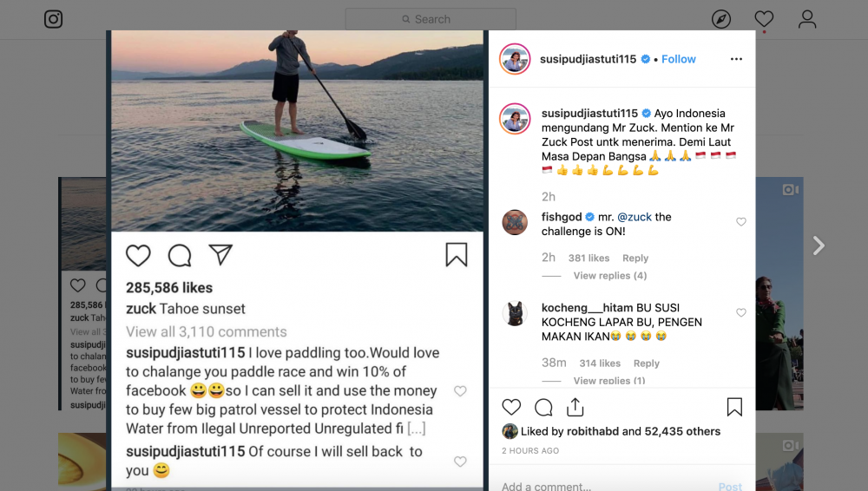Like fishgod's comment with small heart
Screen dimensions: 868x491
coord(741,222)
